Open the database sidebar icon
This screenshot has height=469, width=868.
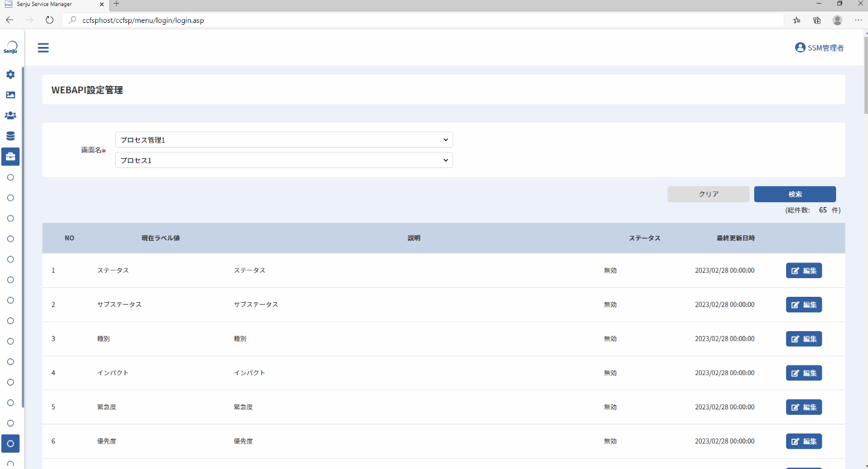pos(10,136)
